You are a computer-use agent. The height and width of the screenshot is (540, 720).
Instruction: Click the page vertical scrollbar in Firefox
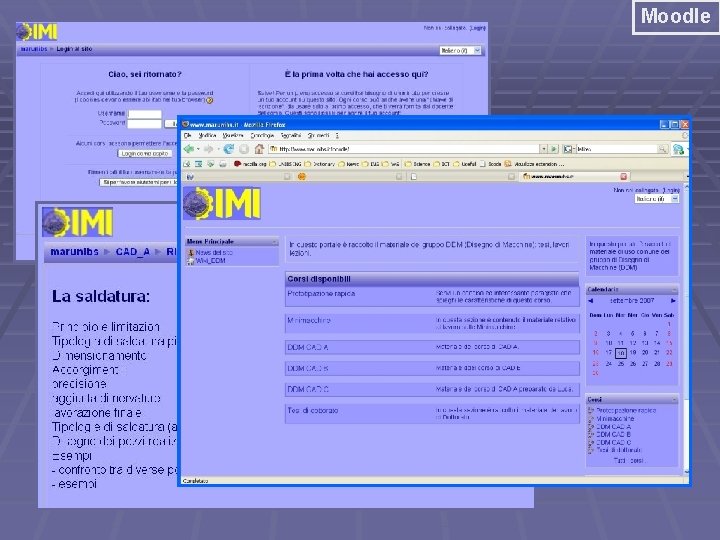pyautogui.click(x=686, y=328)
